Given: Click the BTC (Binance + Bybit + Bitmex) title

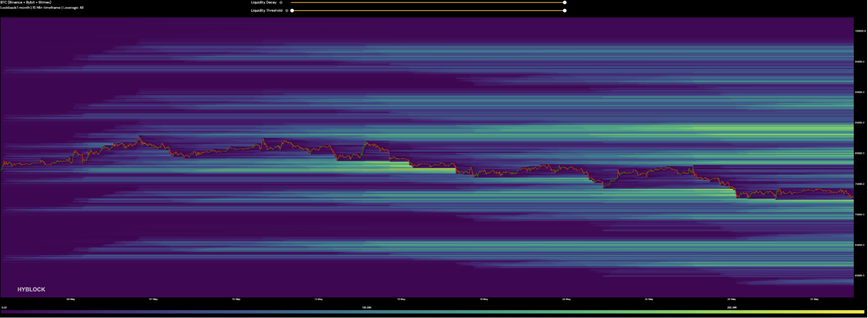Looking at the screenshot, I should pyautogui.click(x=26, y=3).
